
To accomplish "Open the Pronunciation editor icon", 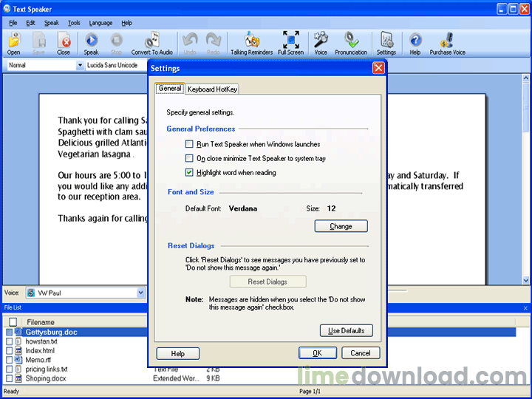I will point(351,44).
